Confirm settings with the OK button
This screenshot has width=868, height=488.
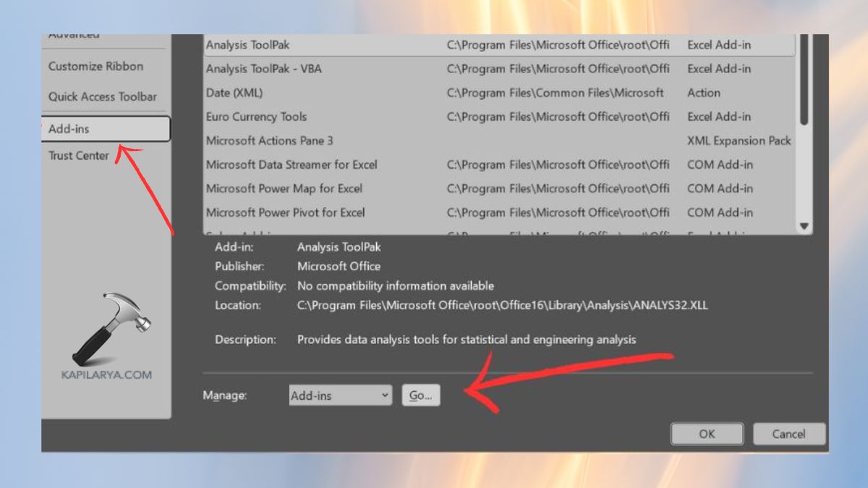pyautogui.click(x=707, y=434)
